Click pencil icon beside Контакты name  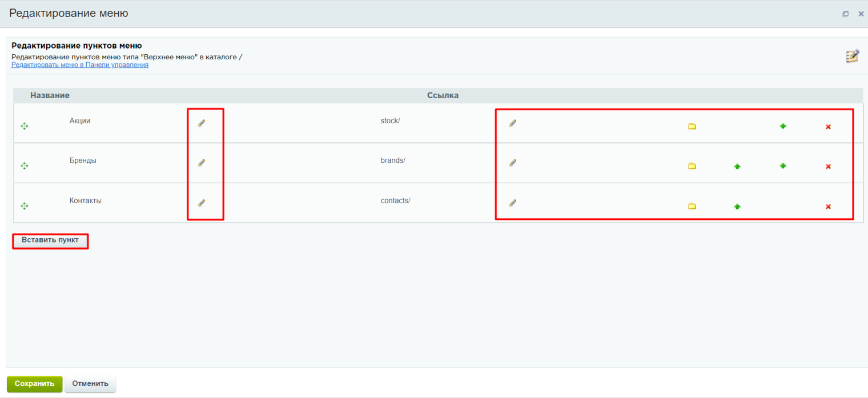(x=202, y=203)
